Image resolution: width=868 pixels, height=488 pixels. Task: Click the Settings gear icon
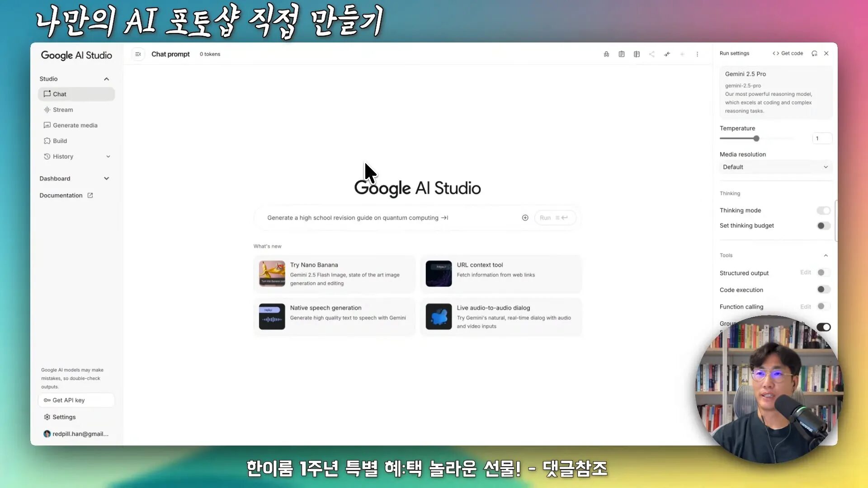(47, 417)
